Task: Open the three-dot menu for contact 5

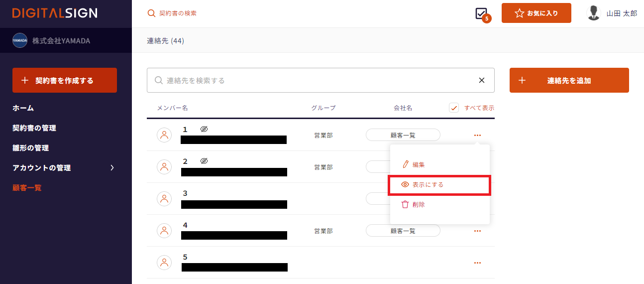Action: (x=477, y=263)
